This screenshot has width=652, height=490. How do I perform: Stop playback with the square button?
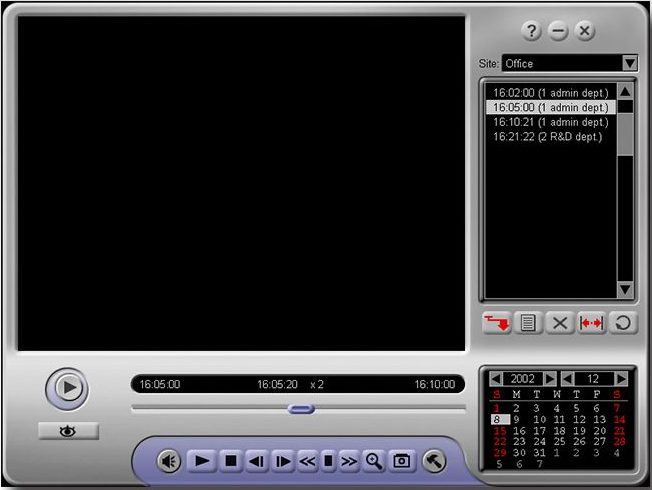tap(230, 461)
